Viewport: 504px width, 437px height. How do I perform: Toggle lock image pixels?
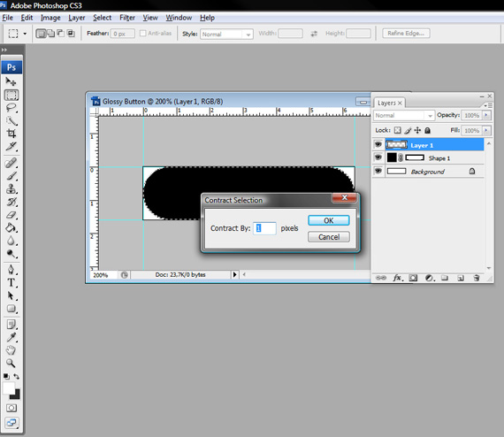click(x=408, y=130)
